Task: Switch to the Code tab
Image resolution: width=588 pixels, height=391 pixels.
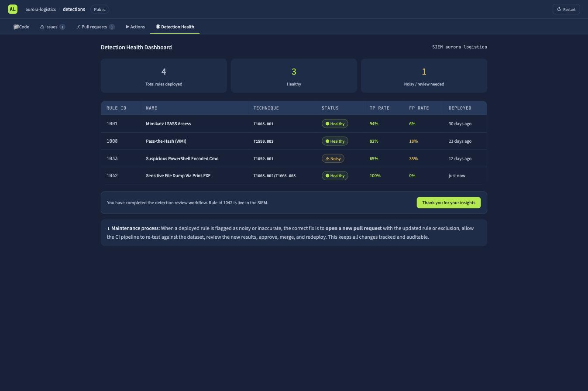Action: [x=21, y=27]
